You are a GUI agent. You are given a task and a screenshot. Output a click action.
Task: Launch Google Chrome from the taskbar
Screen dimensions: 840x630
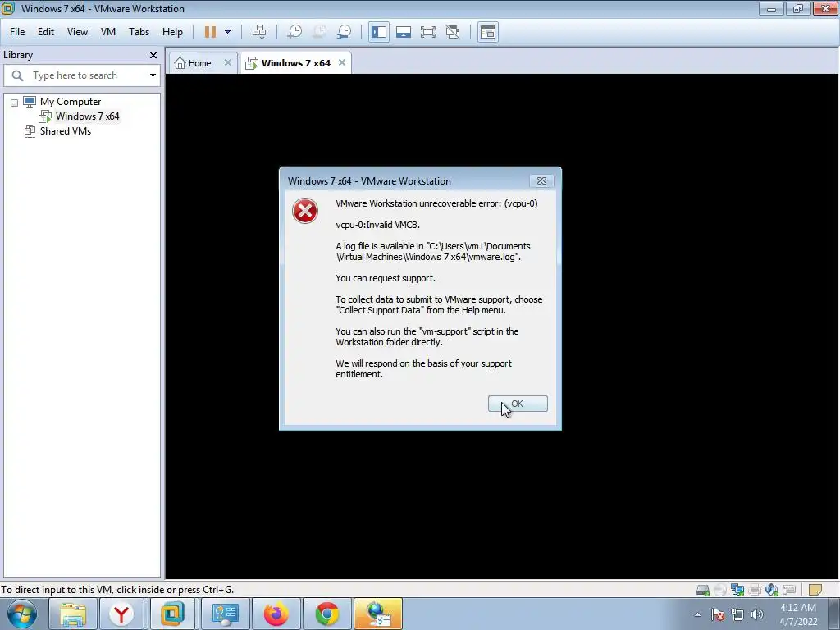(x=326, y=614)
